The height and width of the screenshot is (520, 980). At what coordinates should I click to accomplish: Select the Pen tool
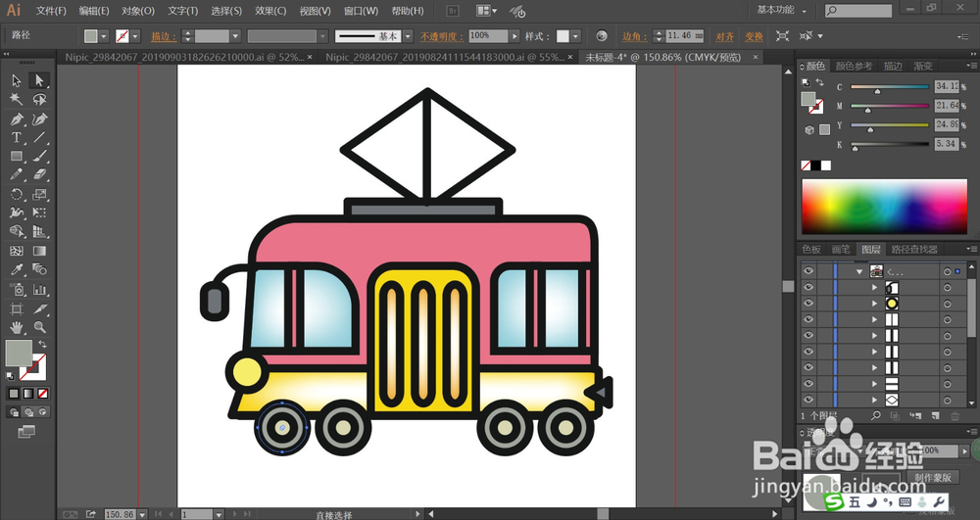point(17,119)
